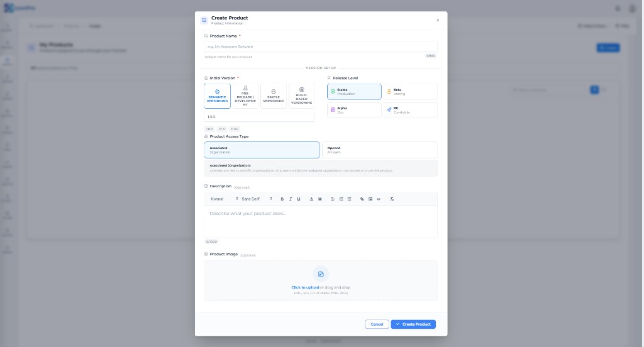Insert a numbered list
This screenshot has width=644, height=347.
coord(341,199)
